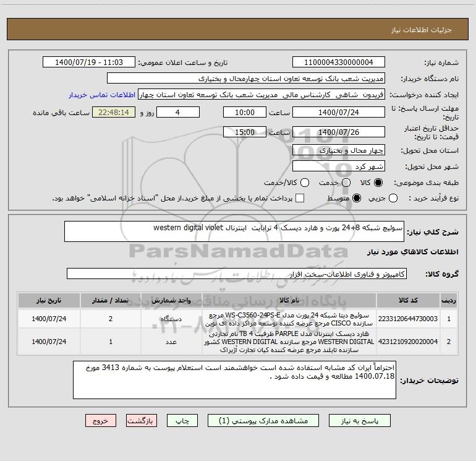Click the 'بازگشت' back button

pos(142,421)
